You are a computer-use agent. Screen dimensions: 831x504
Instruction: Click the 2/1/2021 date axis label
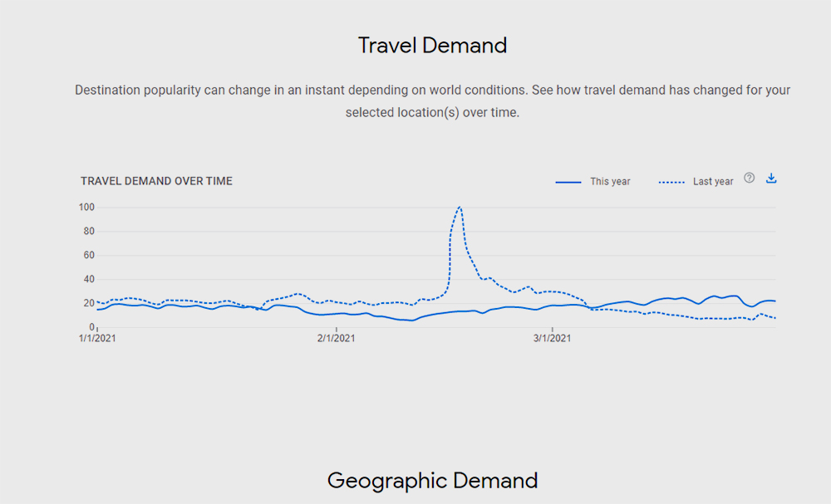click(x=337, y=338)
